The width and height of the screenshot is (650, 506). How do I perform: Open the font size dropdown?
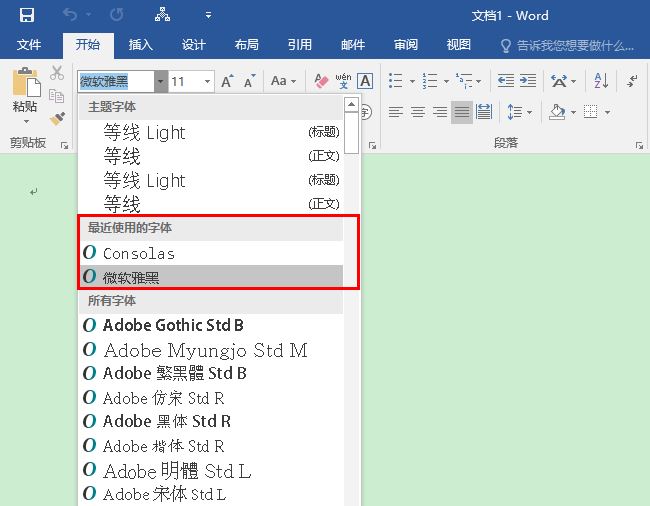click(208, 81)
